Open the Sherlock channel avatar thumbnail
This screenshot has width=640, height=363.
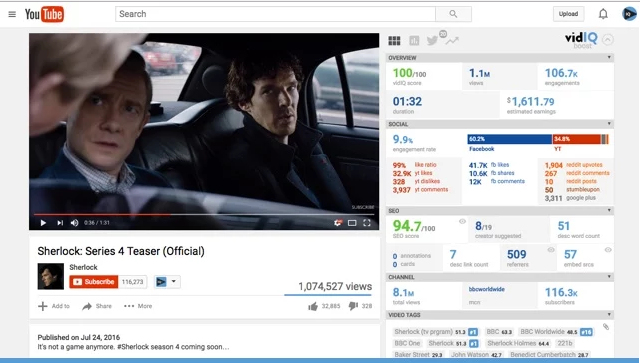pos(51,276)
